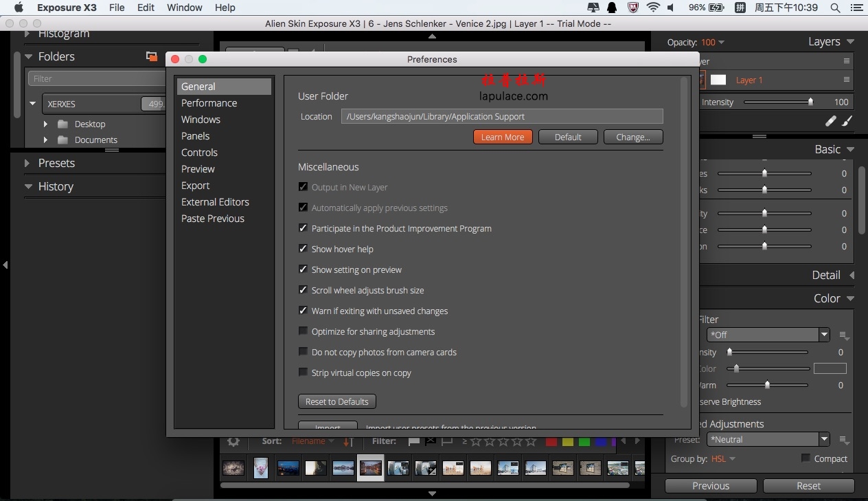The height and width of the screenshot is (501, 868).
Task: Open Spotlight search in menu bar
Action: click(x=835, y=8)
